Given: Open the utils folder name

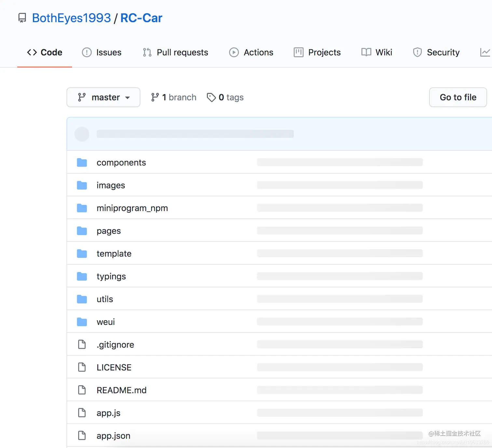Looking at the screenshot, I should 105,299.
